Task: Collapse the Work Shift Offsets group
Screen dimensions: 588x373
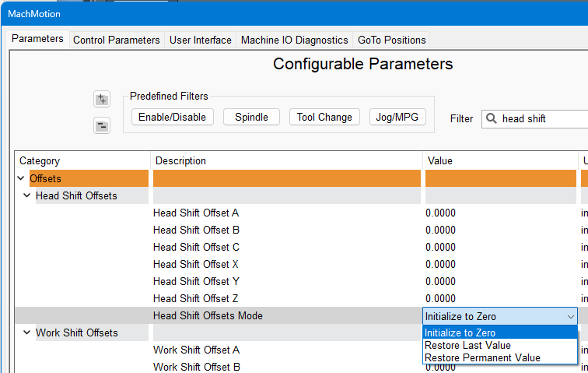Action: 26,333
